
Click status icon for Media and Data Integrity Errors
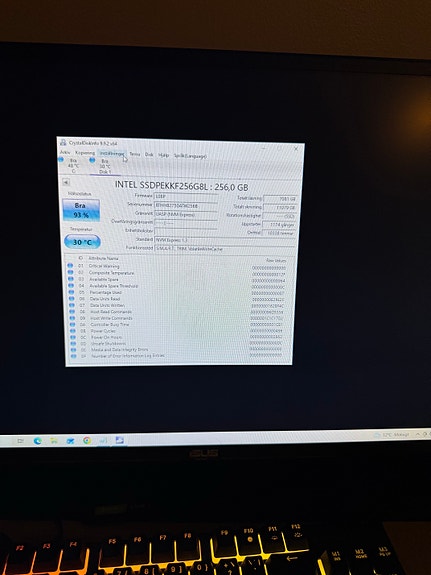pyautogui.click(x=73, y=350)
